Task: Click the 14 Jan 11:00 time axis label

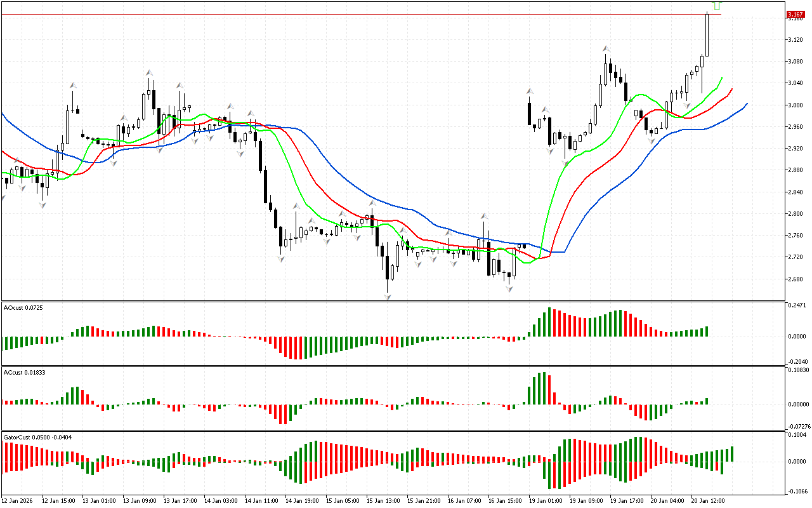Action: pos(263,501)
